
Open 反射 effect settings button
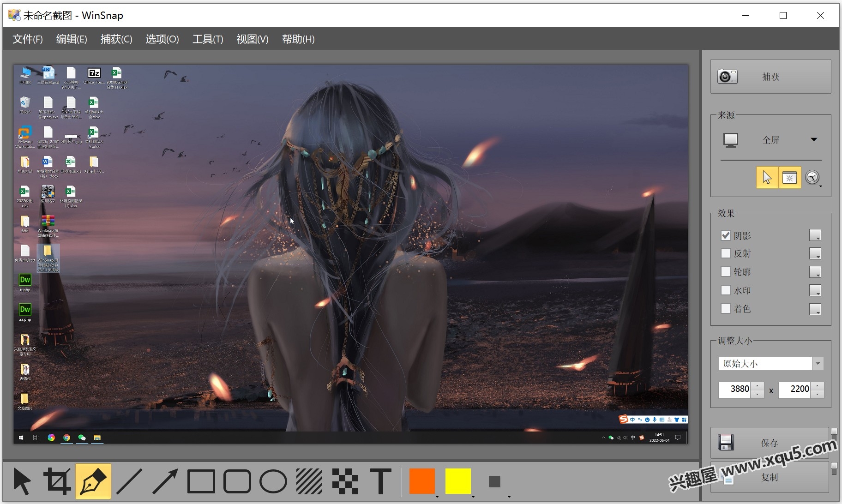[815, 253]
